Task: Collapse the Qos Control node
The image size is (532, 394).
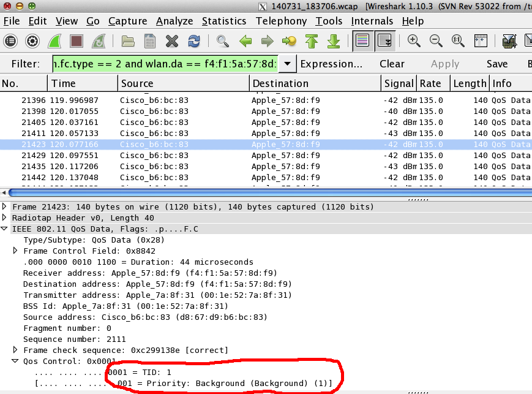Action: 15,361
